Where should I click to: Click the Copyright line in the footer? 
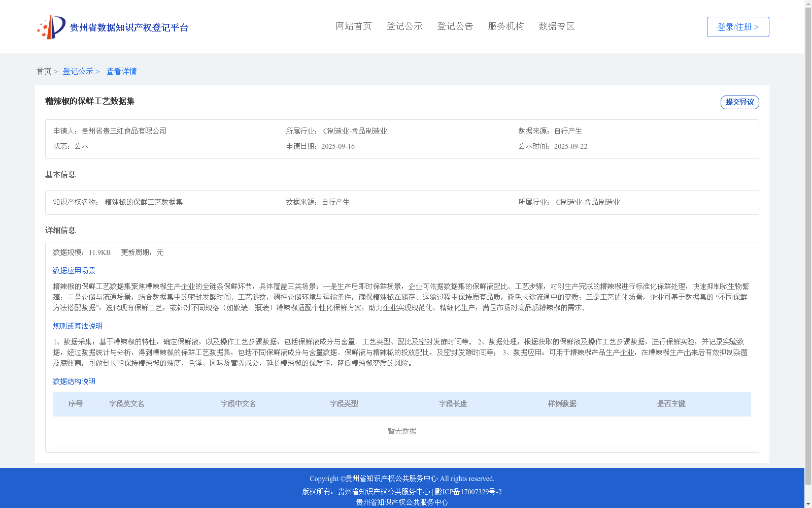[402, 479]
